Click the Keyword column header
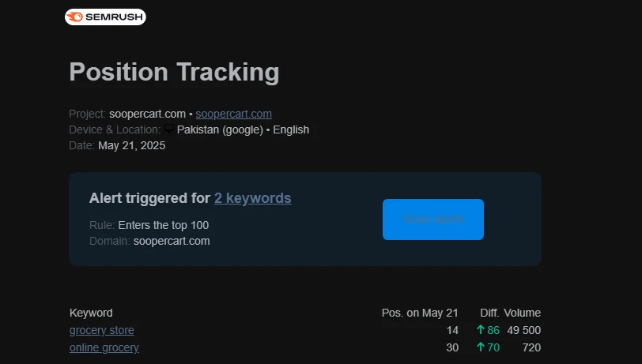Screen dimensions: 642x364 [91, 313]
